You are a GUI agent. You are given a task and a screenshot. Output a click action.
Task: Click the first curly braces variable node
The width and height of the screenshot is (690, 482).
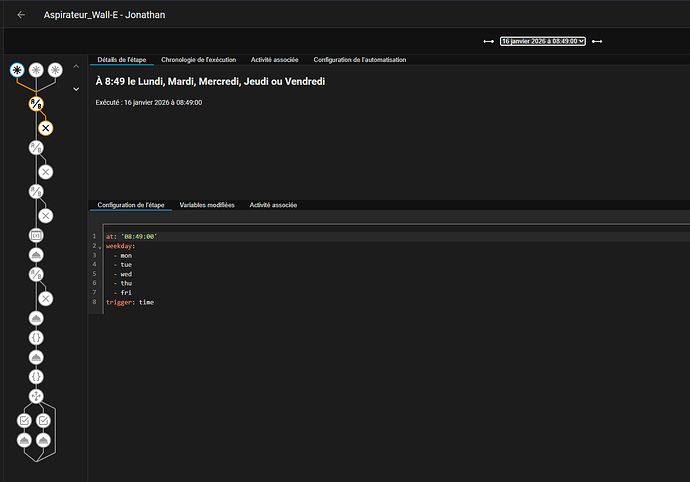(x=36, y=337)
